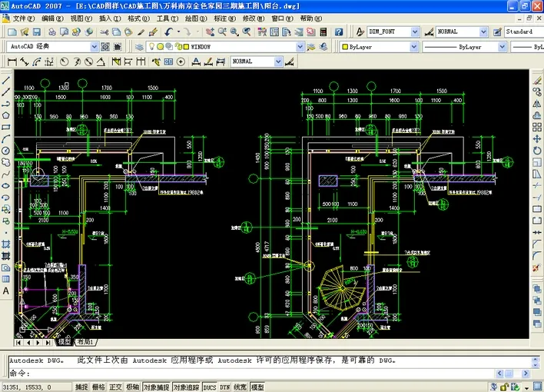Toggle the 线宽 lineweight display

[240, 387]
